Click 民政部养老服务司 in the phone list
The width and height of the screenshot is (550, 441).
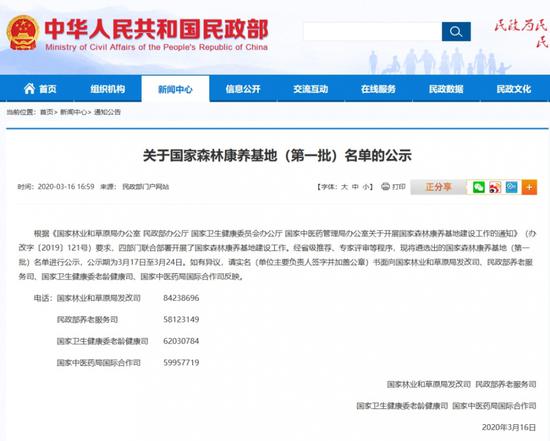(87, 320)
